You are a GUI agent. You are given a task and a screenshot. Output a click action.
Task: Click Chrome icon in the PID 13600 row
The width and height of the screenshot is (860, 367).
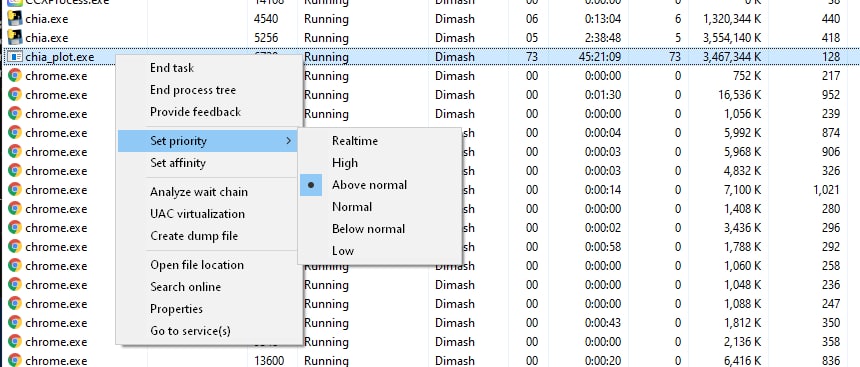click(15, 360)
